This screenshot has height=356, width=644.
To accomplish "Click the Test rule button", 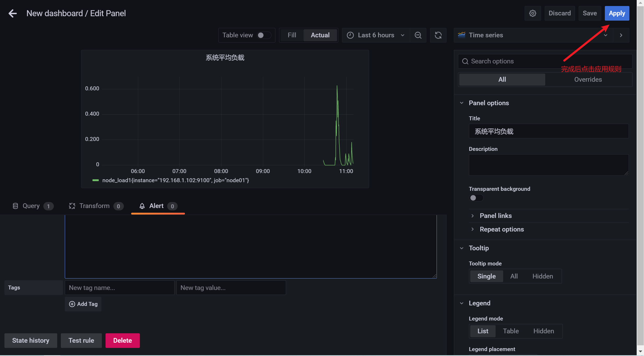I will pos(81,341).
